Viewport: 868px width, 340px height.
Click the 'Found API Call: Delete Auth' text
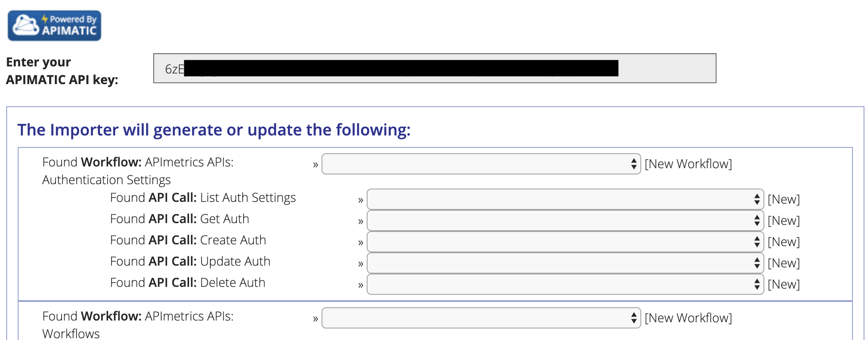point(188,282)
